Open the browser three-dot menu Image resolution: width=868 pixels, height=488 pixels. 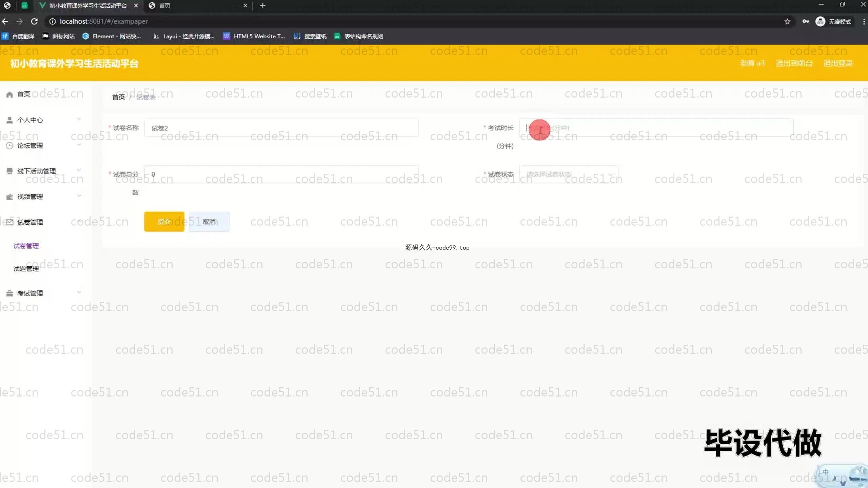tap(864, 22)
